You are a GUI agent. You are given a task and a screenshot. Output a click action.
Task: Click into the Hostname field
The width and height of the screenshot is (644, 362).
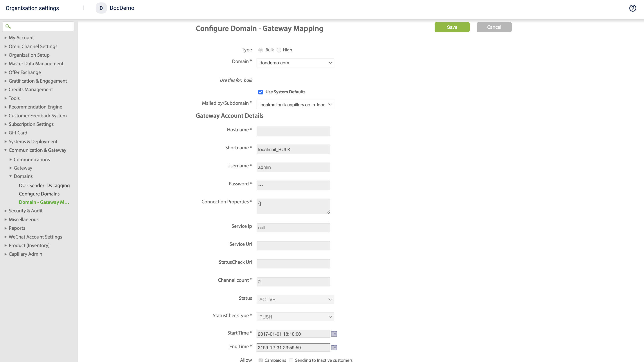point(293,131)
